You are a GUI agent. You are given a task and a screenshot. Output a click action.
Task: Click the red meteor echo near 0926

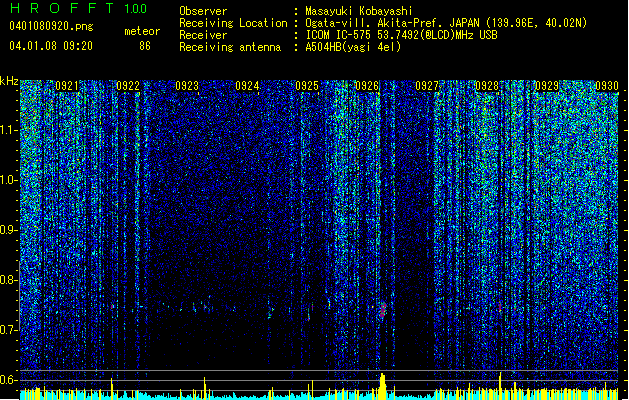(383, 311)
